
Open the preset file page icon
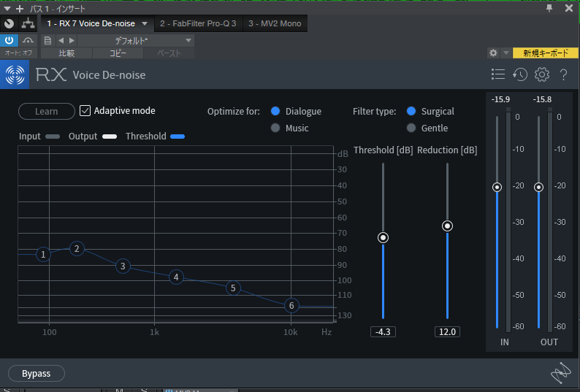(x=47, y=40)
